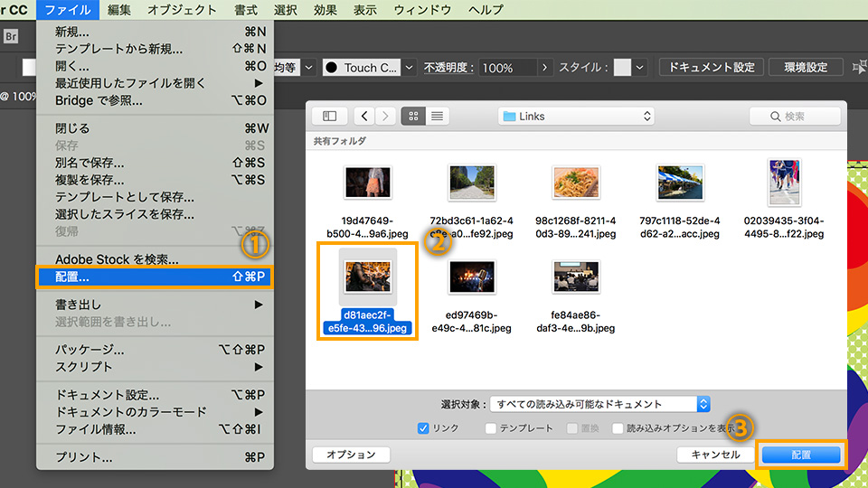Screen dimensions: 868x488
Task: Go forward in file dialog navigation
Action: pos(385,116)
